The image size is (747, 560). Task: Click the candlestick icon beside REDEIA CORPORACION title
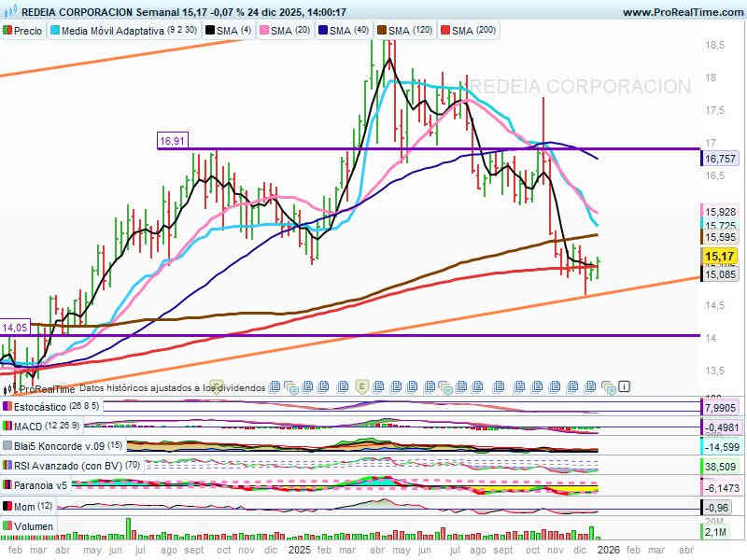tap(10, 12)
